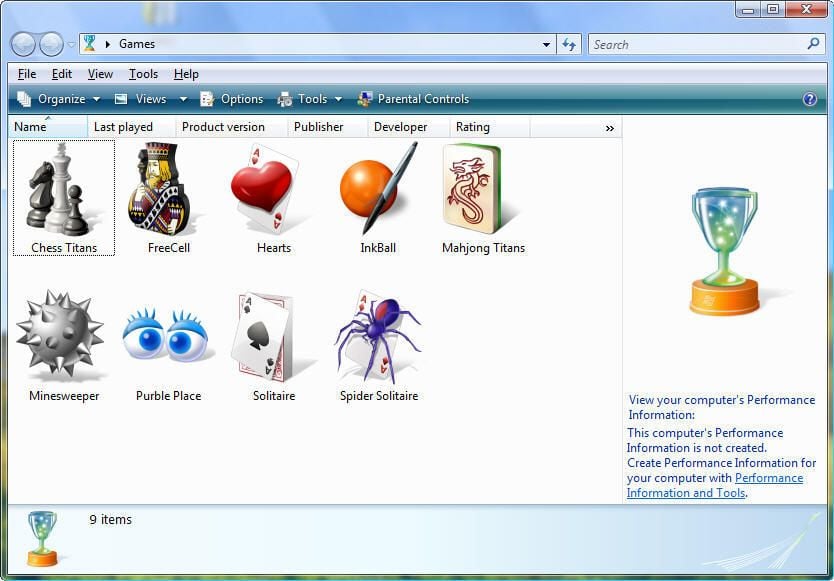Click the Chess Titans label
Screen dimensions: 834x581
click(64, 248)
